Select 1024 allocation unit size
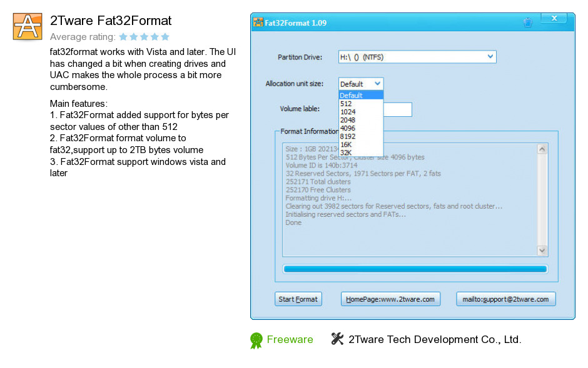Screen dimensions: 588x368 361,112
